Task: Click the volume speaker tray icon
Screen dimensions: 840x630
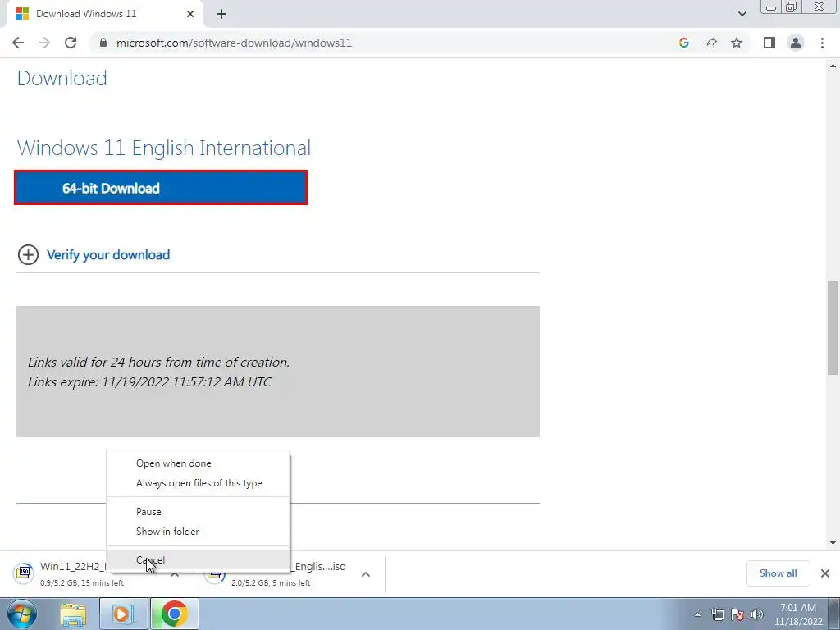Action: tap(756, 614)
